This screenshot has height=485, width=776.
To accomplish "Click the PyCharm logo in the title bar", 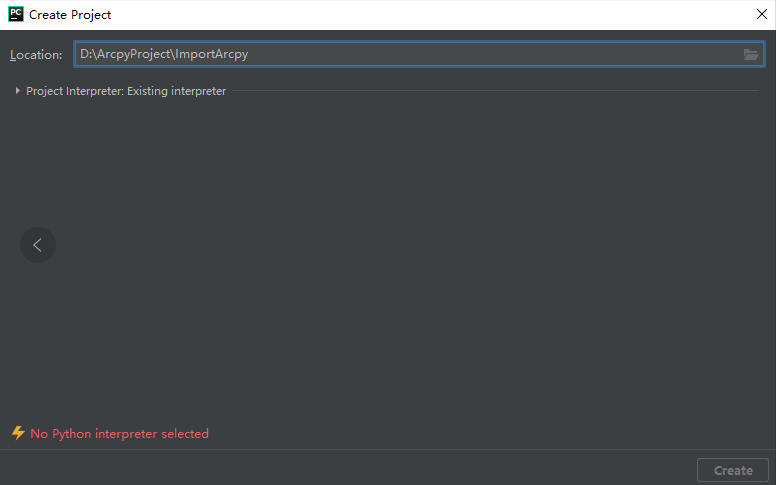I will pyautogui.click(x=16, y=15).
